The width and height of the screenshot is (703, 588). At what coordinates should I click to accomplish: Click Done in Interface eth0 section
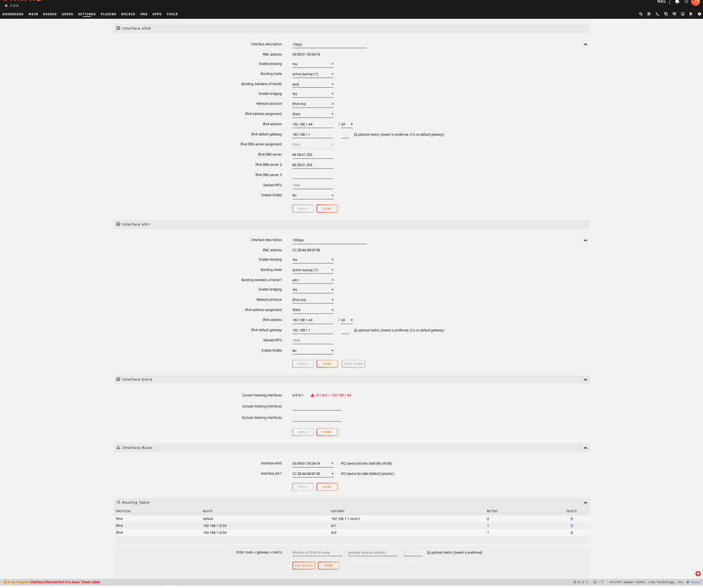point(327,209)
